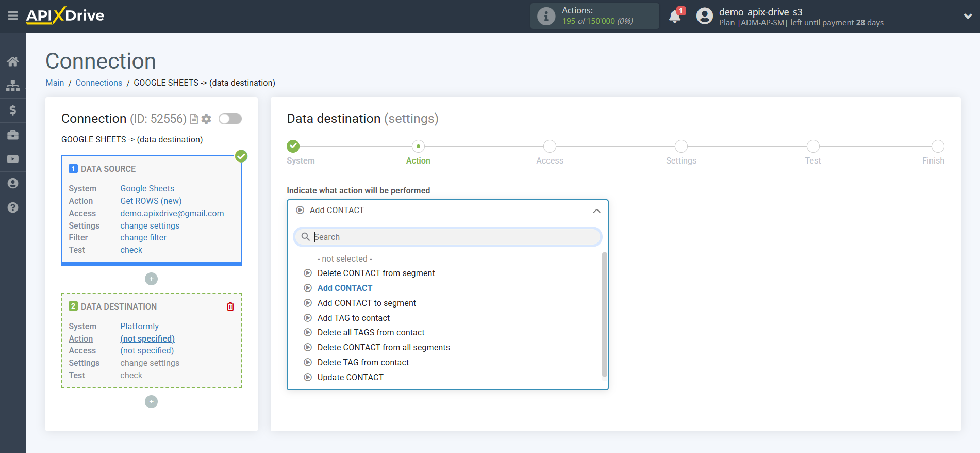This screenshot has width=980, height=453.
Task: Open the hamburger menu
Action: [13, 16]
